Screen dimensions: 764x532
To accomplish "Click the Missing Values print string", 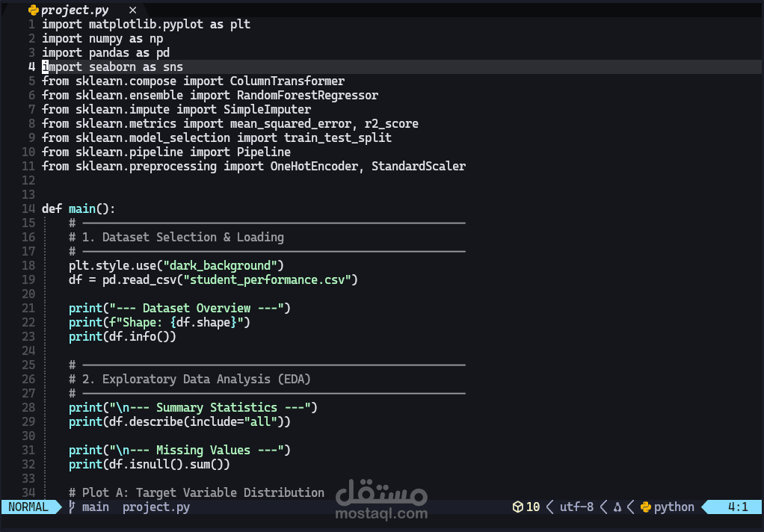I will [x=197, y=450].
